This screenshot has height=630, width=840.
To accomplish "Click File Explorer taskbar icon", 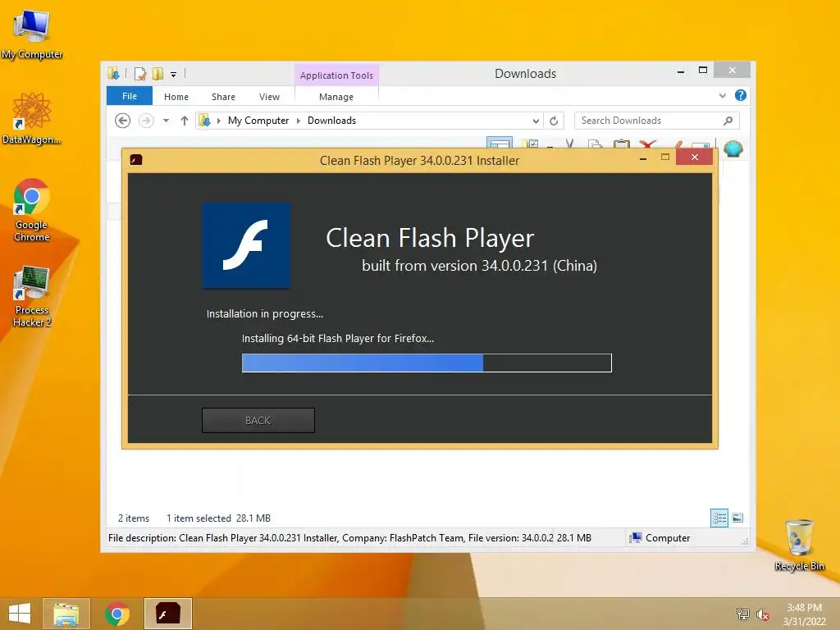I will pos(66,614).
